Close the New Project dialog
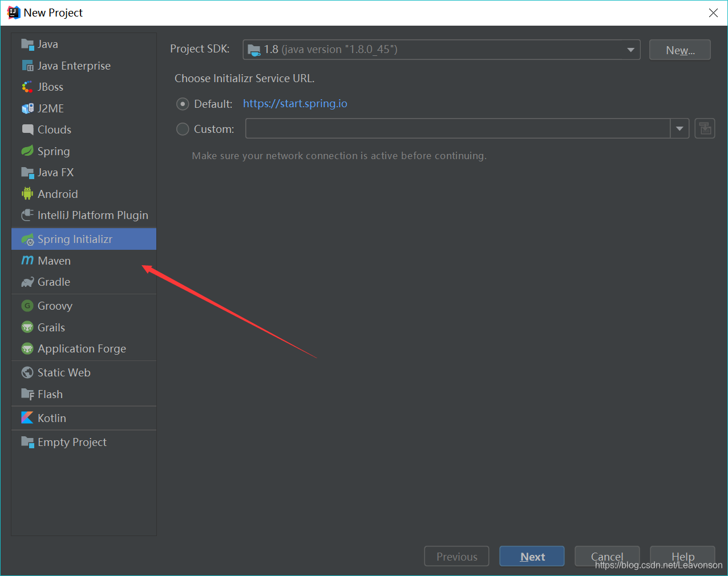Viewport: 728px width, 576px height. tap(713, 13)
